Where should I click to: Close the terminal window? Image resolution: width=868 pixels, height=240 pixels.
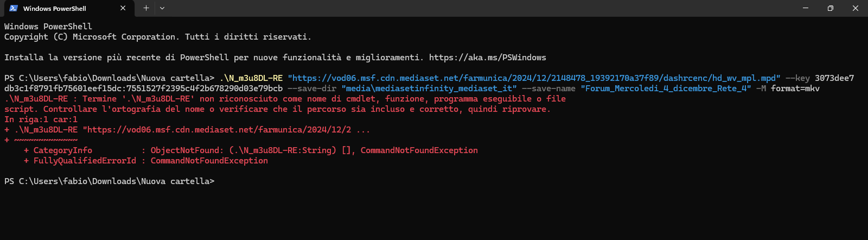[x=855, y=8]
